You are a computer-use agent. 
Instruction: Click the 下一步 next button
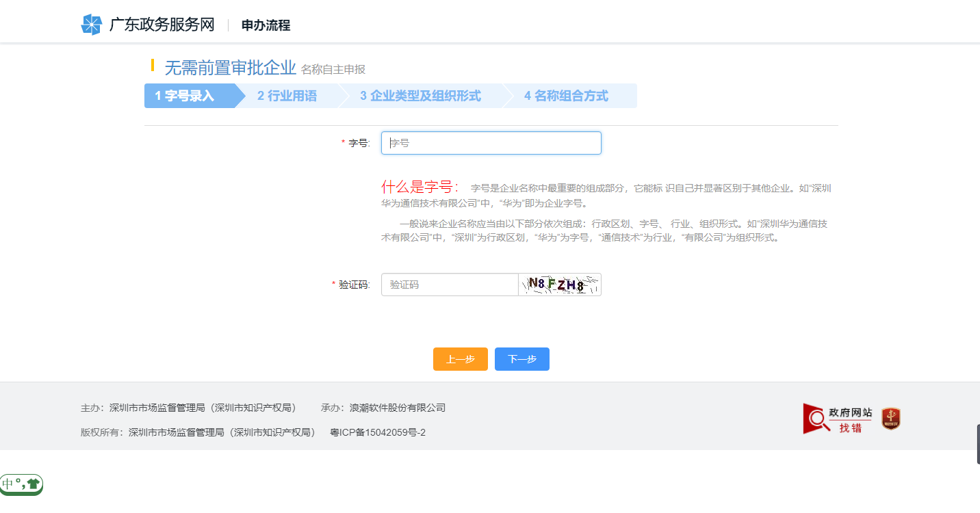click(x=521, y=358)
